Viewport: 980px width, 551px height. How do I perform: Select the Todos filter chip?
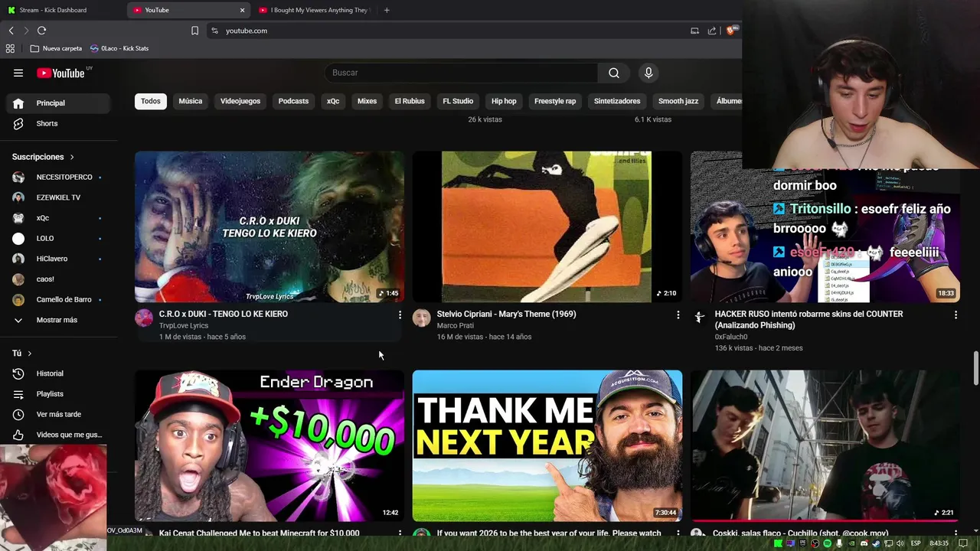click(151, 101)
